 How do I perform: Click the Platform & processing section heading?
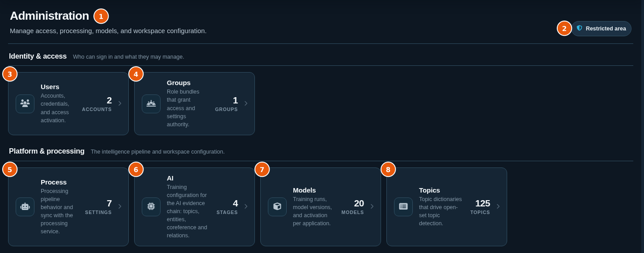click(47, 151)
